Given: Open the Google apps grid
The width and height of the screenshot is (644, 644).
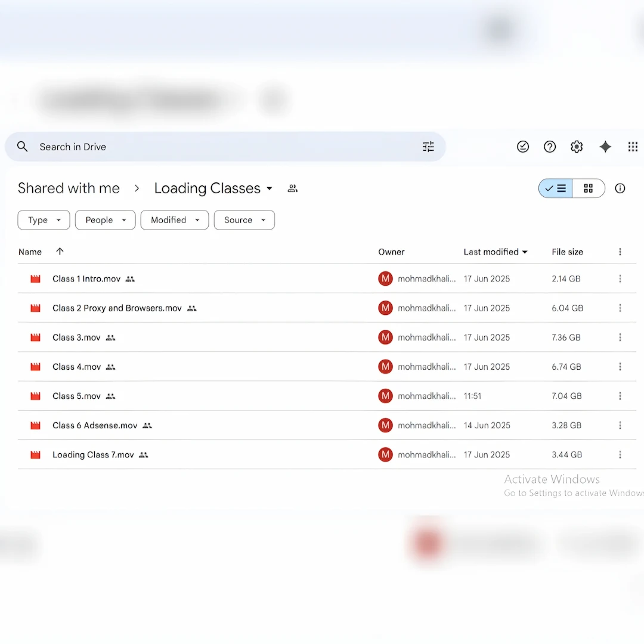Looking at the screenshot, I should (x=633, y=147).
